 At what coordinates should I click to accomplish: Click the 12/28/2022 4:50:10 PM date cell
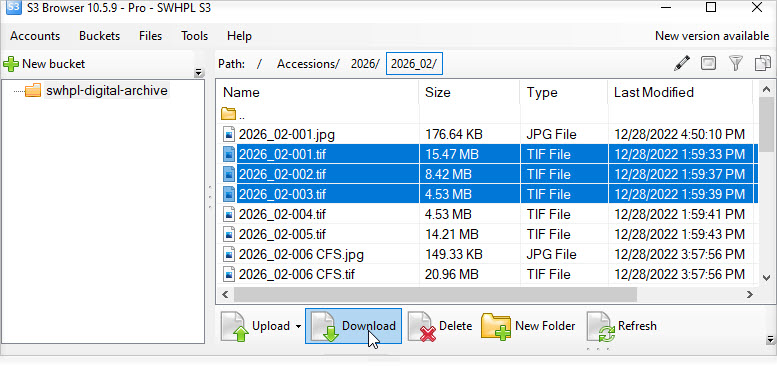click(679, 134)
